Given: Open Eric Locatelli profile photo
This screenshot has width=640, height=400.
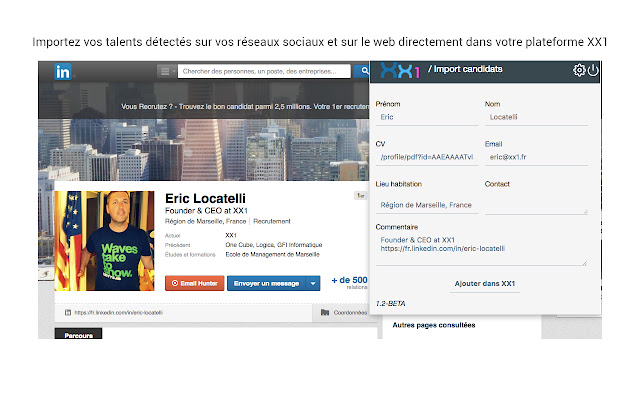Looking at the screenshot, I should point(104,241).
